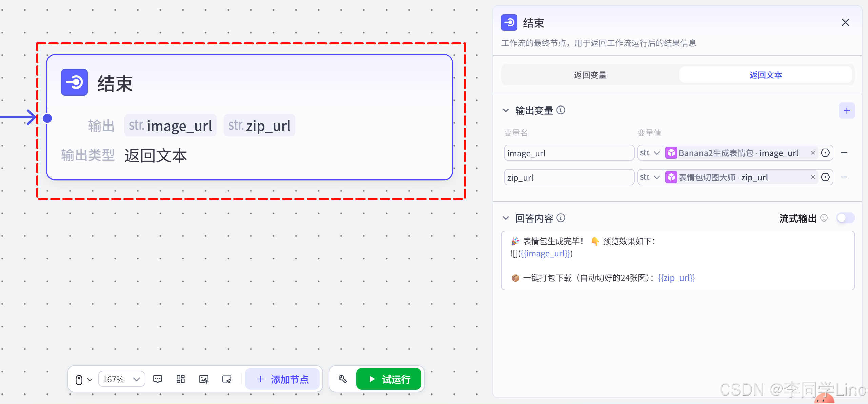Image resolution: width=868 pixels, height=404 pixels.
Task: Click the 添加节点 button
Action: click(282, 379)
